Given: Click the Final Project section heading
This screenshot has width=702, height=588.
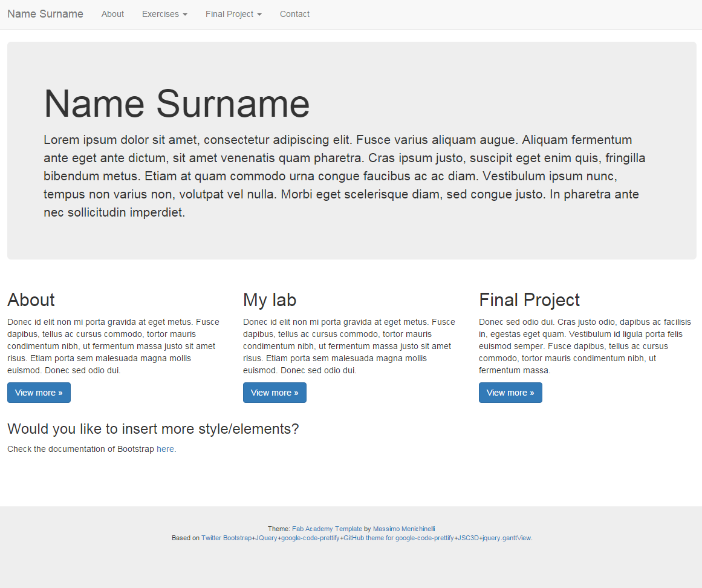Looking at the screenshot, I should [x=529, y=300].
